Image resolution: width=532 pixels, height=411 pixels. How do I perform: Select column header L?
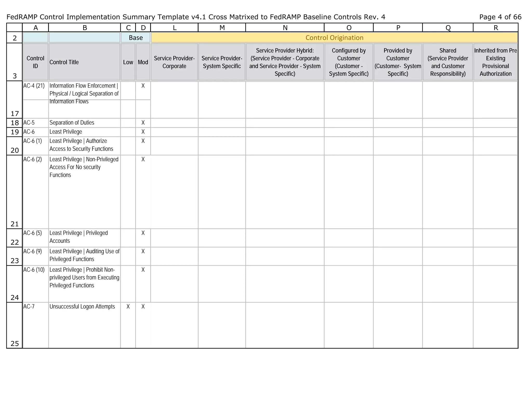pos(174,28)
